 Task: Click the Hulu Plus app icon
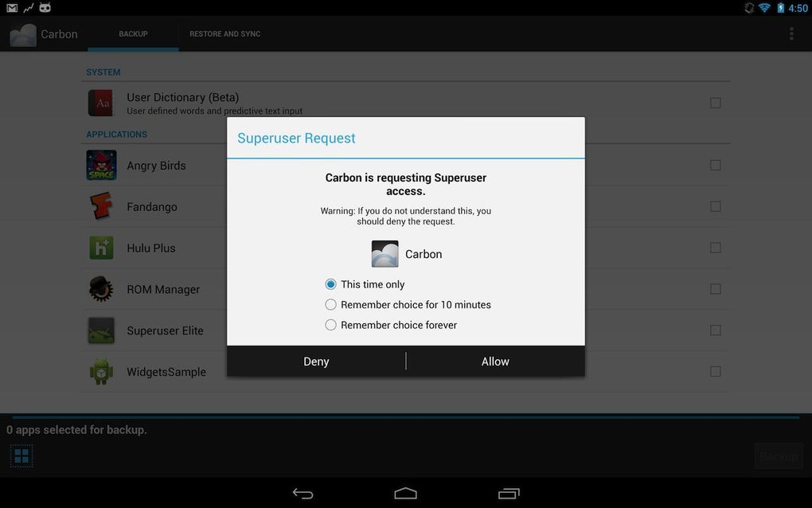pos(100,248)
